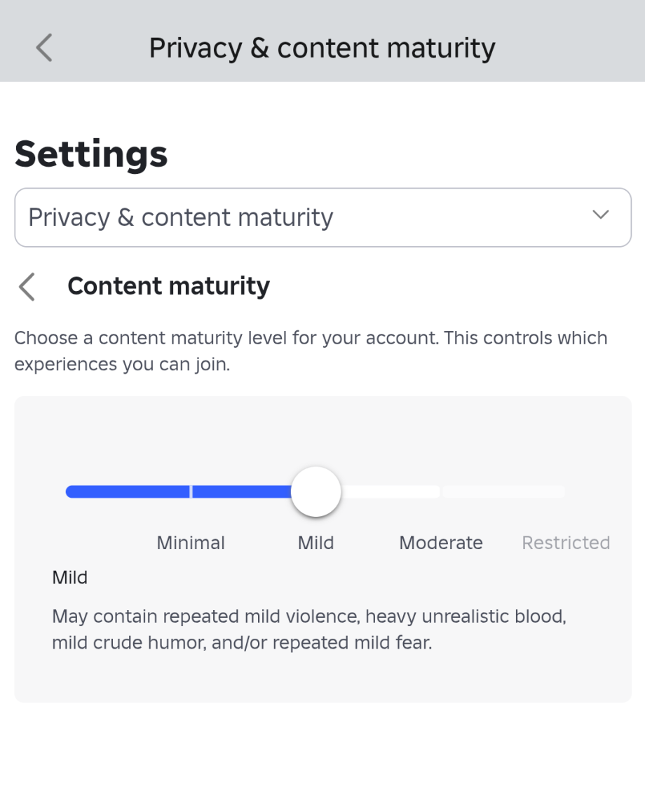
Task: Click the leftmost blue slider track segment
Action: point(127,492)
